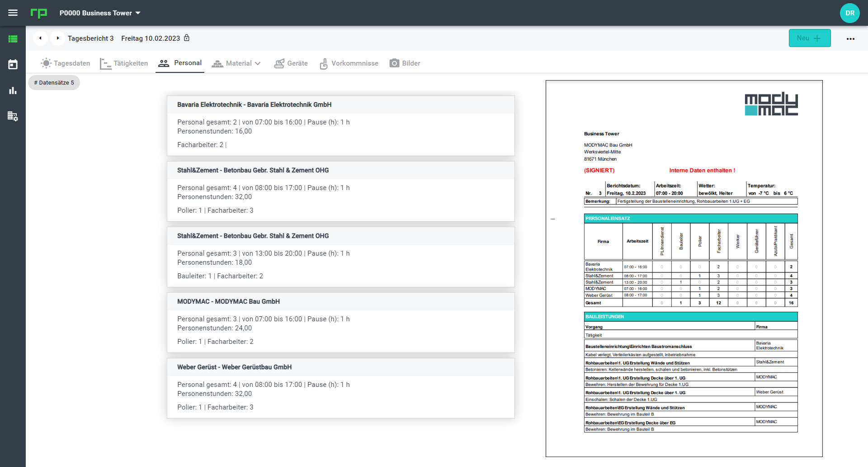This screenshot has height=467, width=868.
Task: Switch to the Tätigkeiten tab
Action: tap(124, 63)
